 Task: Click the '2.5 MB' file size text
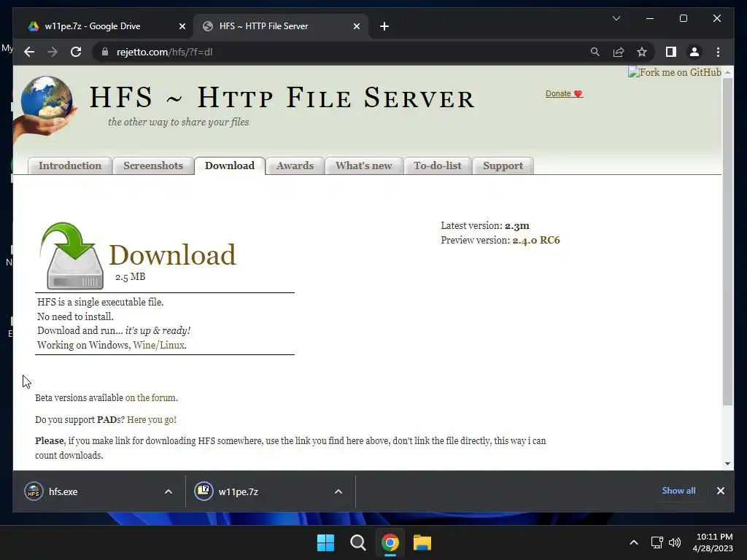[130, 276]
